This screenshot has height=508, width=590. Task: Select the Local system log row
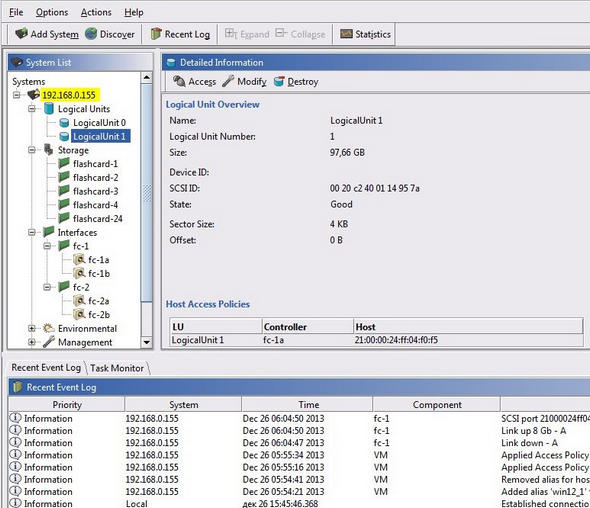coord(299,503)
